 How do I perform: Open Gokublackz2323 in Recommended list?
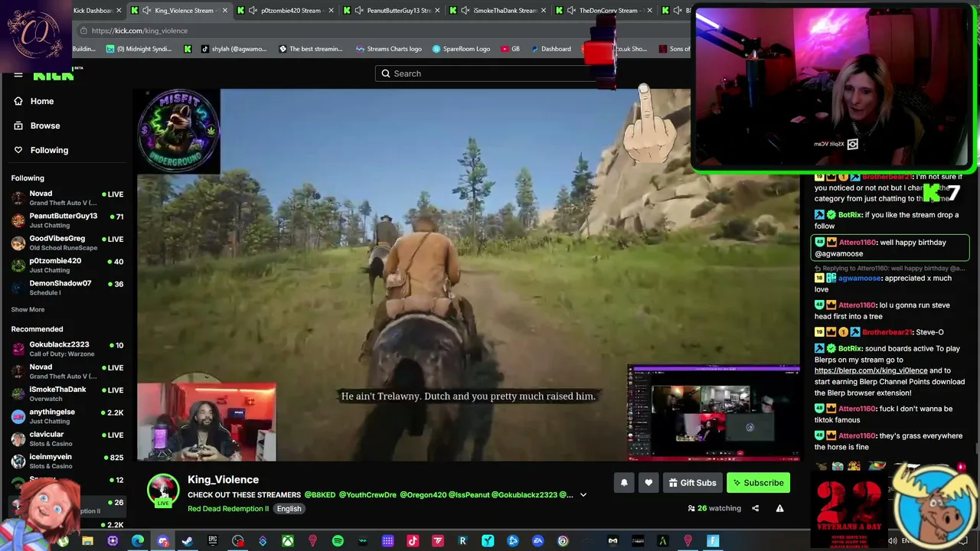coord(67,349)
